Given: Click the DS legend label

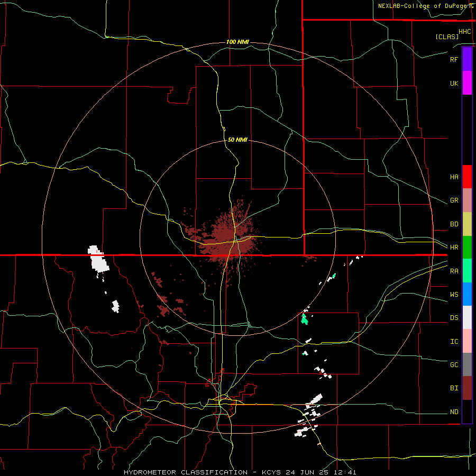Looking at the screenshot, I should pos(454,318).
